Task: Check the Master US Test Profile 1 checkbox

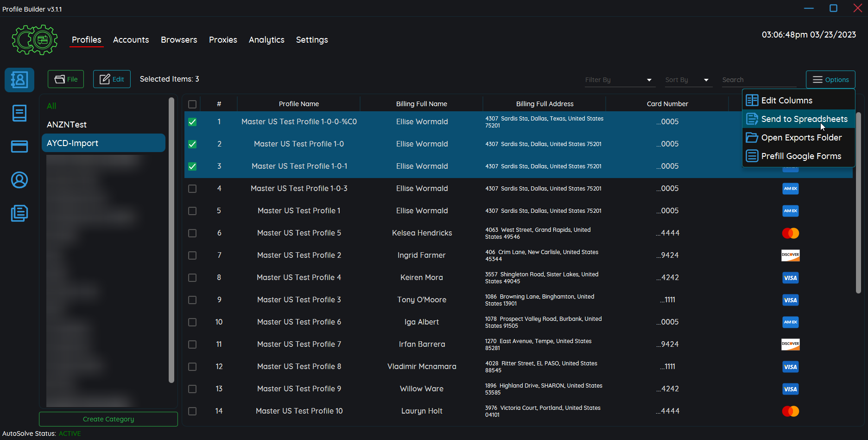Action: 192,211
